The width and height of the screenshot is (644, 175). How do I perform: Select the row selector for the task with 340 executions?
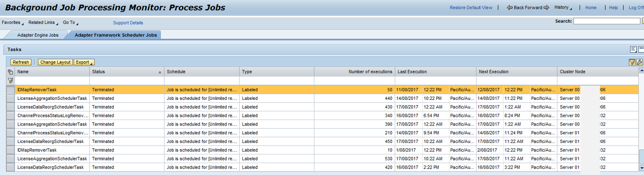tap(11, 115)
